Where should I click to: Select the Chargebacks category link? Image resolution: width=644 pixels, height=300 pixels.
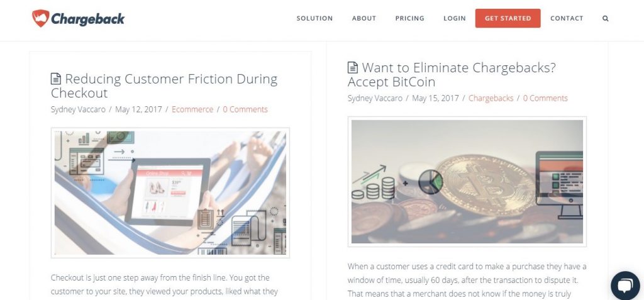pos(491,98)
